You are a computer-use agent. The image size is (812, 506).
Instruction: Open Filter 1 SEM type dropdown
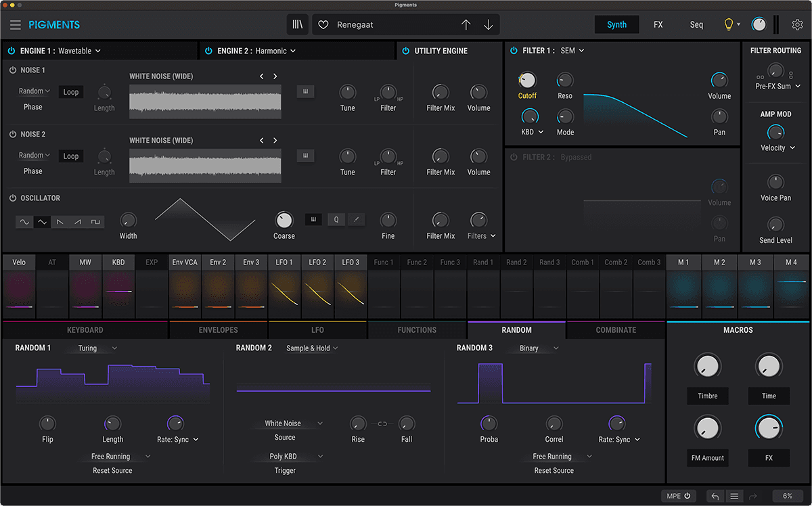pos(572,51)
